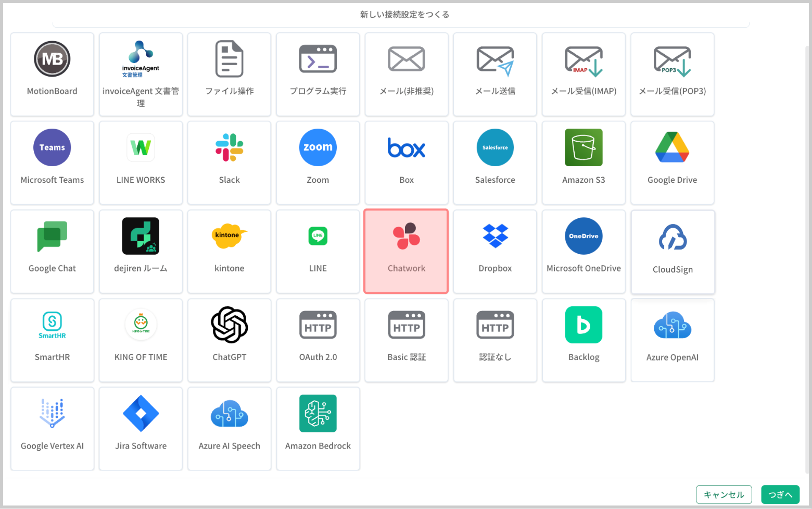Select the dejiren ルーム icon

(x=141, y=236)
